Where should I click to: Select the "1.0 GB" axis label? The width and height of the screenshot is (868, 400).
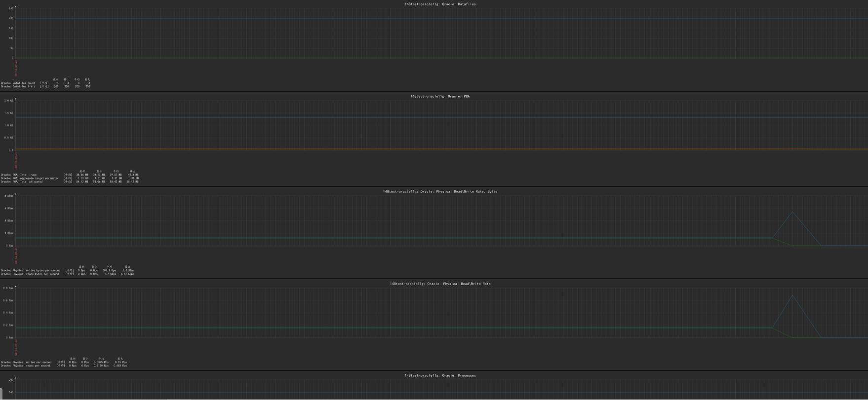[x=9, y=125]
